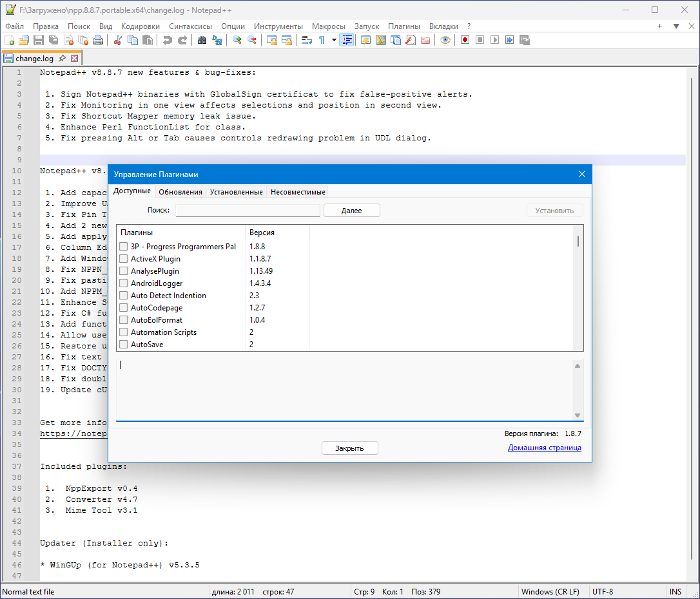The image size is (700, 599).
Task: Click the New file toolbar icon
Action: point(9,40)
